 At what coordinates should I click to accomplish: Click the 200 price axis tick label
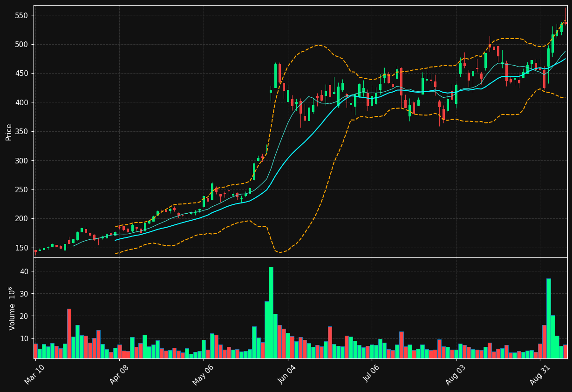click(21, 219)
